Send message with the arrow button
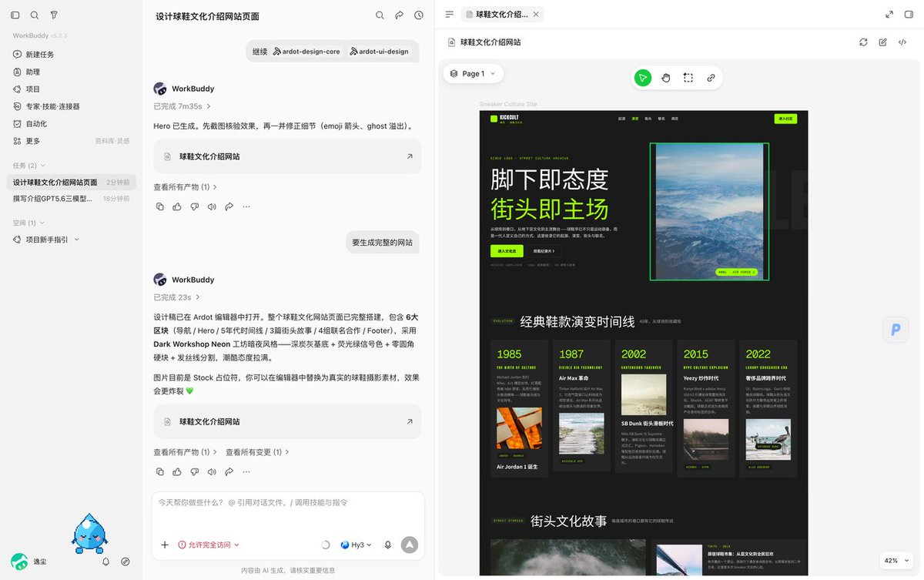Viewport: 924px width, 580px height. (410, 545)
